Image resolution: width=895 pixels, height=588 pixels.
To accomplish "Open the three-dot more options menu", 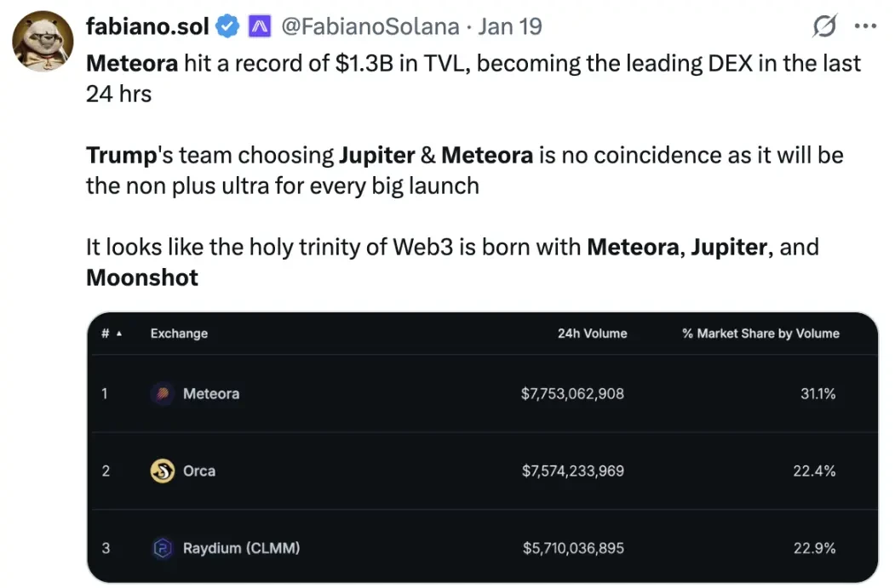I will 865,26.
